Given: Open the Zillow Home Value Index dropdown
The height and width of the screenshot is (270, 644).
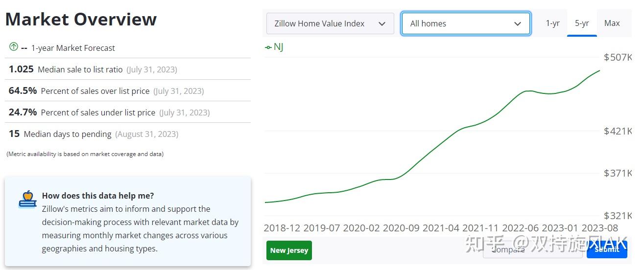Looking at the screenshot, I should point(330,23).
